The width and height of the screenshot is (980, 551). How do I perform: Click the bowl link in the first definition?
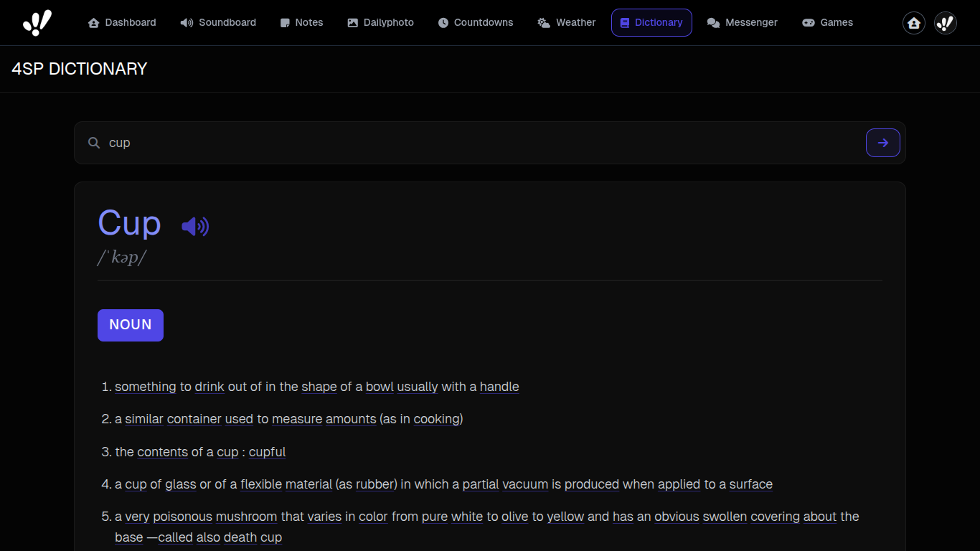[x=380, y=387]
